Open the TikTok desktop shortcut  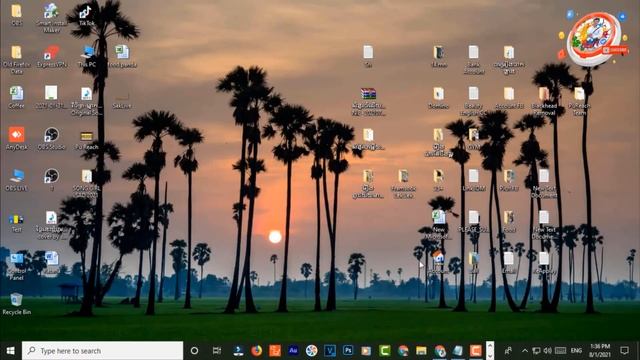click(86, 16)
